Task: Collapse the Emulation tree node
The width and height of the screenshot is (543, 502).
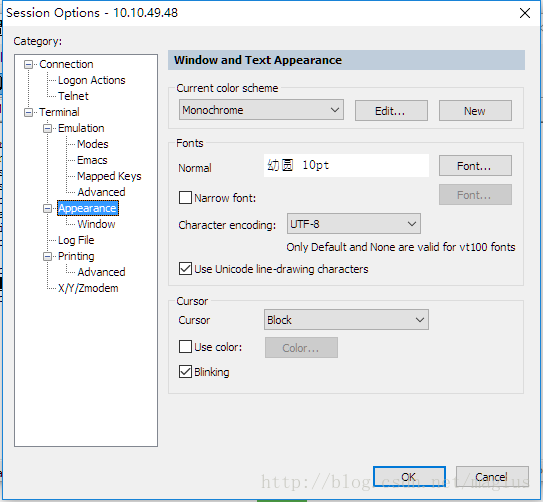Action: click(x=47, y=128)
